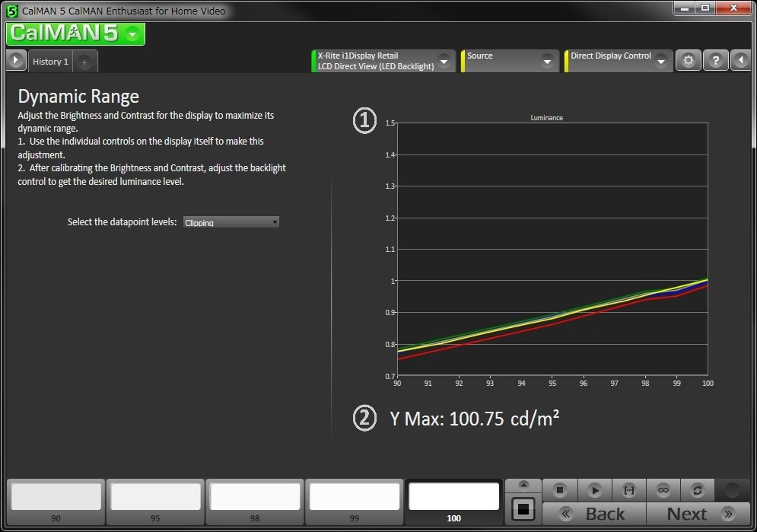Stop reading with the stop icon

tap(560, 490)
